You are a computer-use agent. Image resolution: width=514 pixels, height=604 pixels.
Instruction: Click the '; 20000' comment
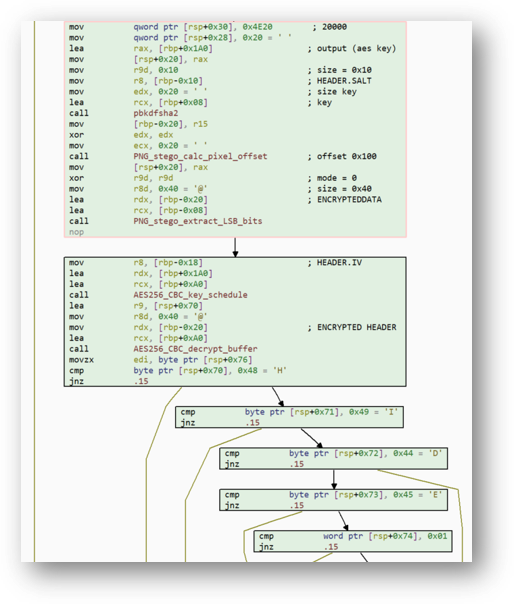click(x=329, y=27)
